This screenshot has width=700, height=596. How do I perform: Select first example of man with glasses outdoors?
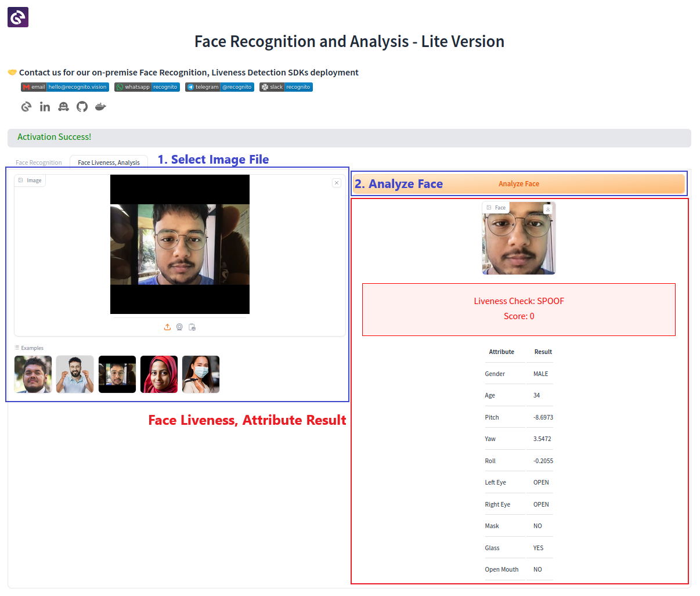click(33, 374)
